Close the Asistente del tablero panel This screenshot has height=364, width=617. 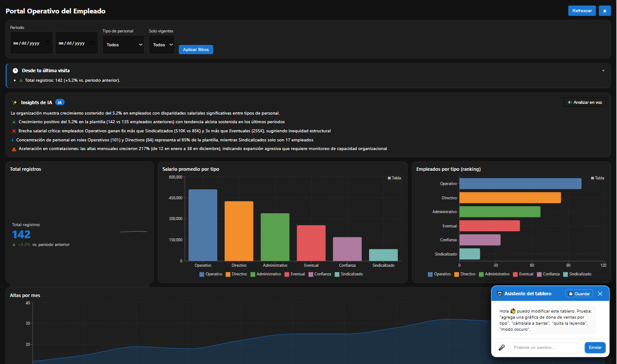point(600,294)
